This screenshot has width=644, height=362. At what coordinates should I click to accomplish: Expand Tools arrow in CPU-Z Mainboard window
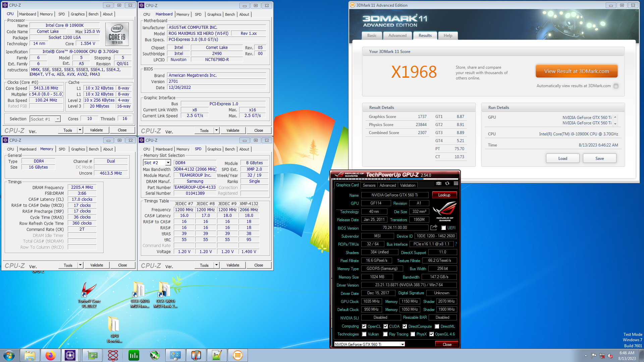216,130
